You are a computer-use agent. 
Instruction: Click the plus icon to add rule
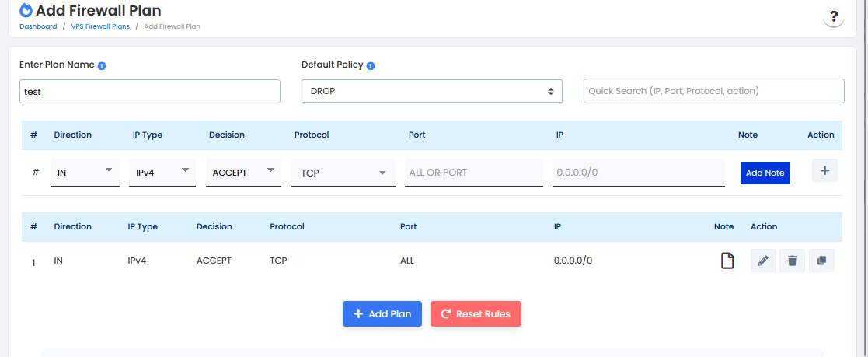click(824, 170)
